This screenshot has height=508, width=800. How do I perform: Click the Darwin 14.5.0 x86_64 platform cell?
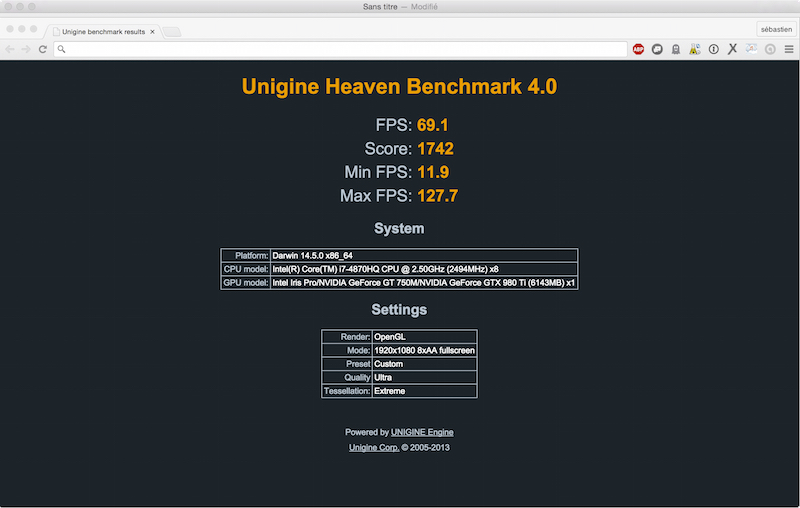click(x=424, y=256)
